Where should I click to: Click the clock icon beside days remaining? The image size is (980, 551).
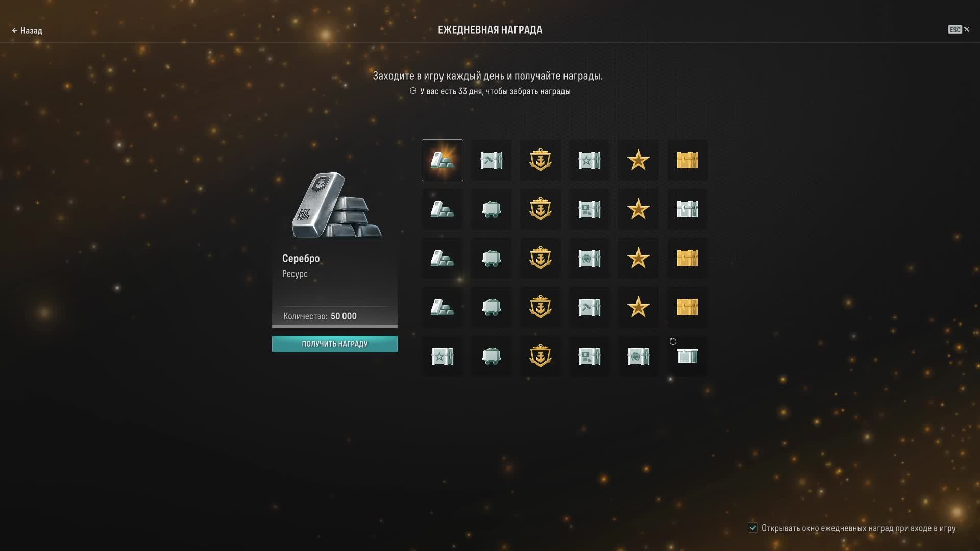[x=413, y=91]
